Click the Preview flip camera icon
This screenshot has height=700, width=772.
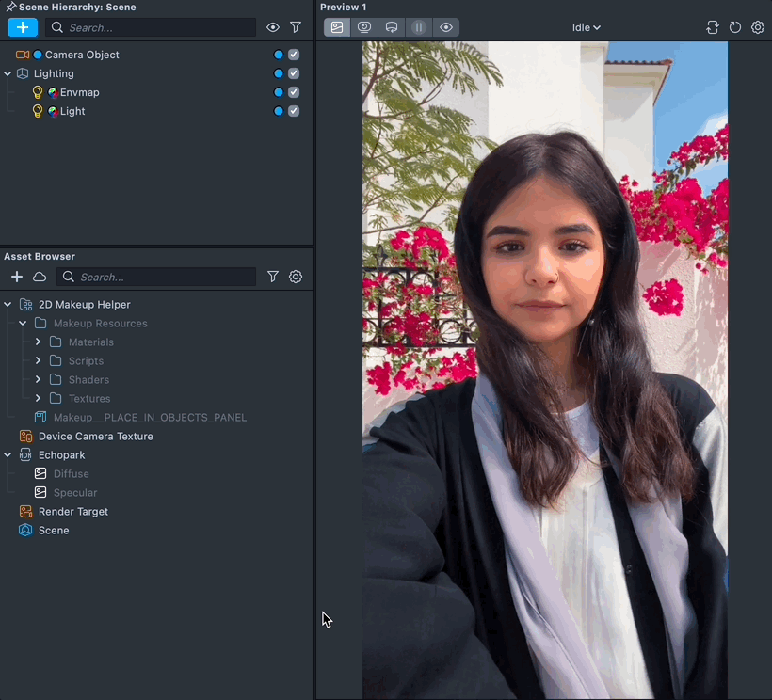coord(713,27)
